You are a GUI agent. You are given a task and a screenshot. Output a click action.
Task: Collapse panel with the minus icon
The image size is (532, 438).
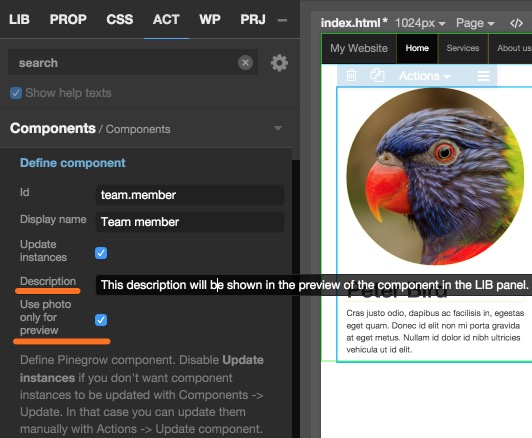282,20
